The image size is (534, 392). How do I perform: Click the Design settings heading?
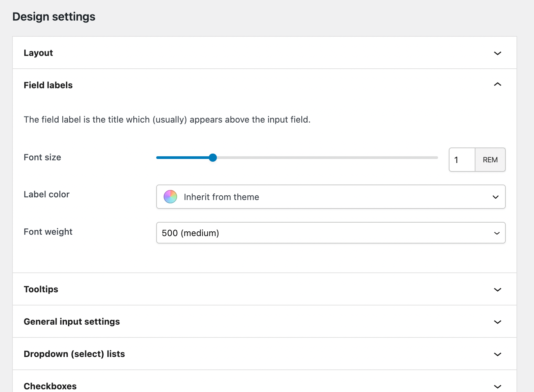coord(54,17)
